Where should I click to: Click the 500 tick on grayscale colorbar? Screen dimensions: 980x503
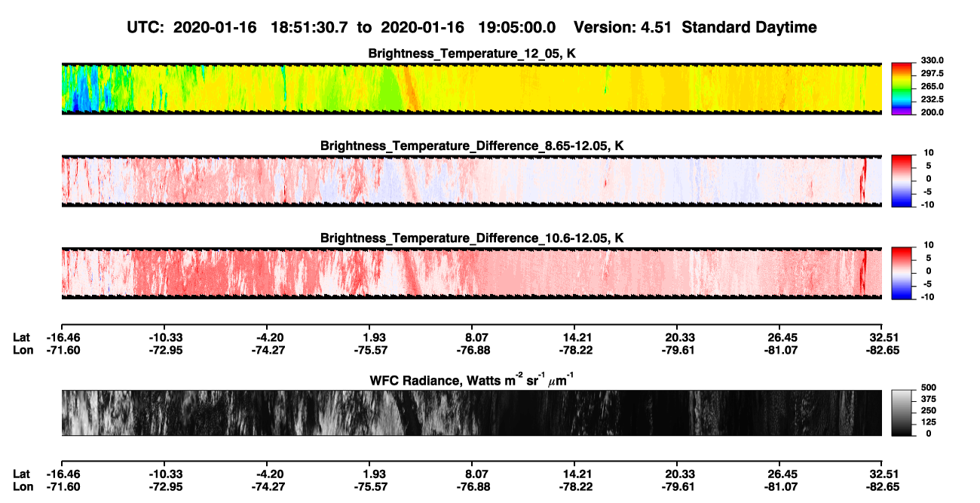point(928,387)
